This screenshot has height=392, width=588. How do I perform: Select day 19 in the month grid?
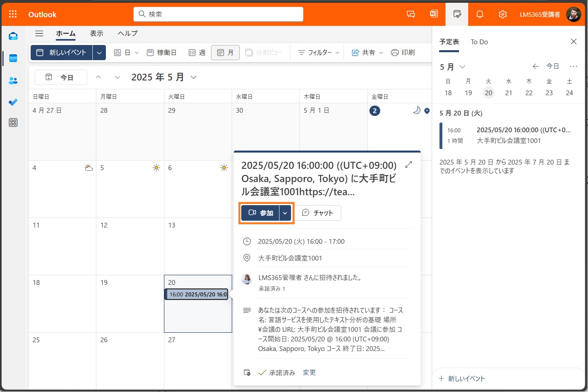tap(130, 304)
